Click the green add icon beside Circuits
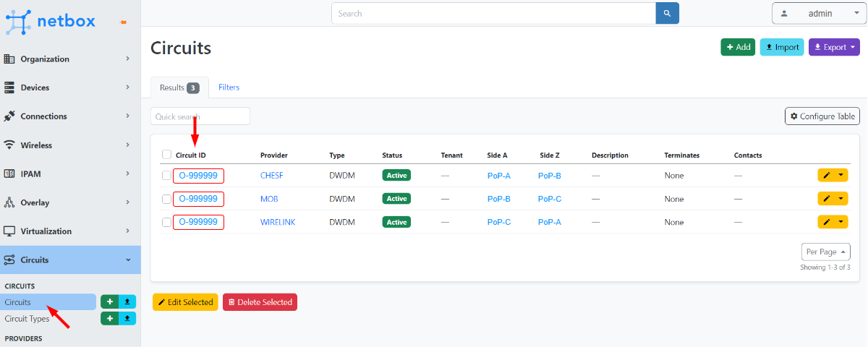Image resolution: width=868 pixels, height=347 pixels. (x=109, y=301)
